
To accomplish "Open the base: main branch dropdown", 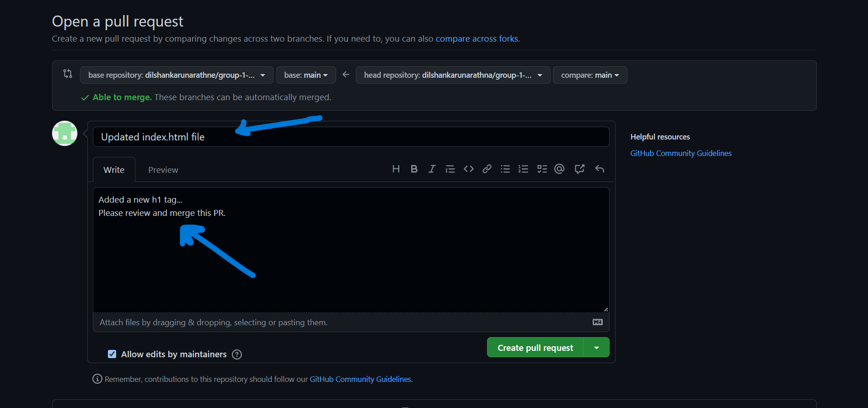I will pos(306,75).
